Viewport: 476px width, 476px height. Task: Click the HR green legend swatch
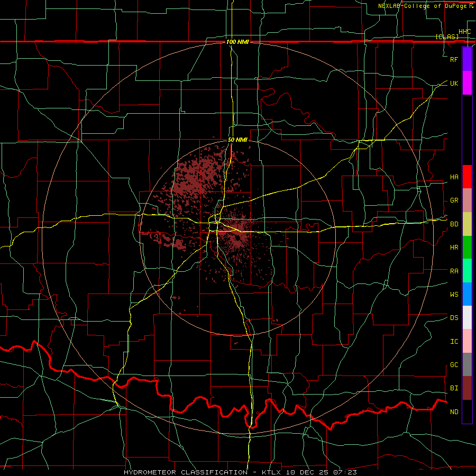(467, 247)
